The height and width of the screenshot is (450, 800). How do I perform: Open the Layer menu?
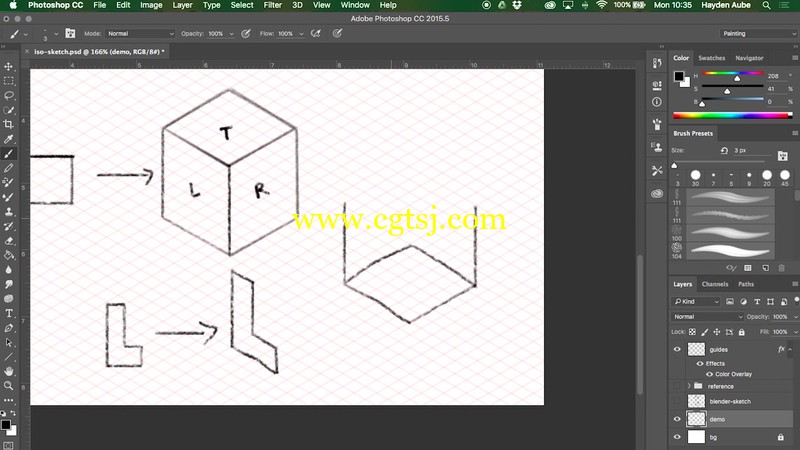point(182,5)
